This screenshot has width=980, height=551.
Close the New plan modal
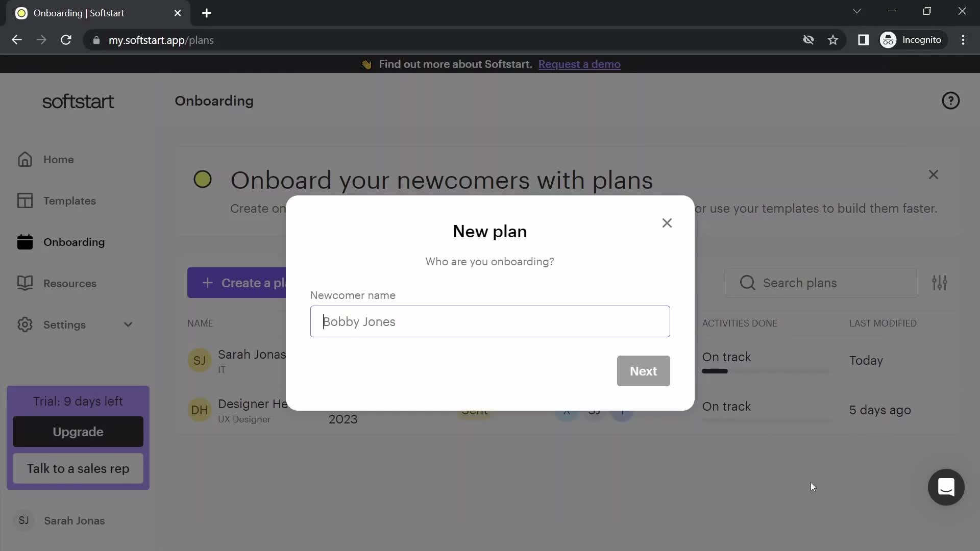coord(667,222)
